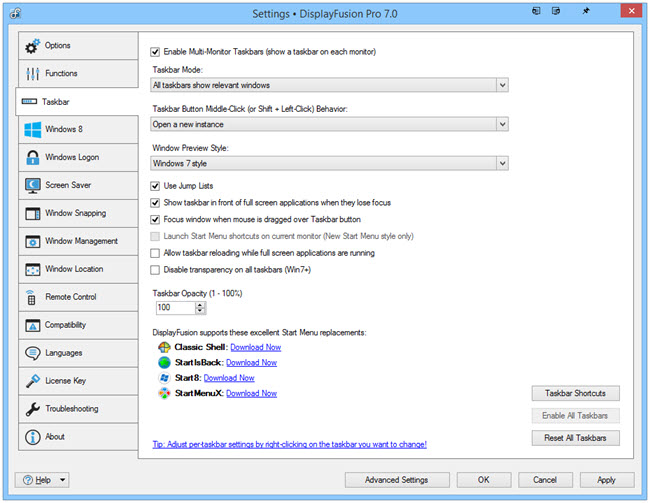Uncheck Use Jump Lists

[155, 186]
